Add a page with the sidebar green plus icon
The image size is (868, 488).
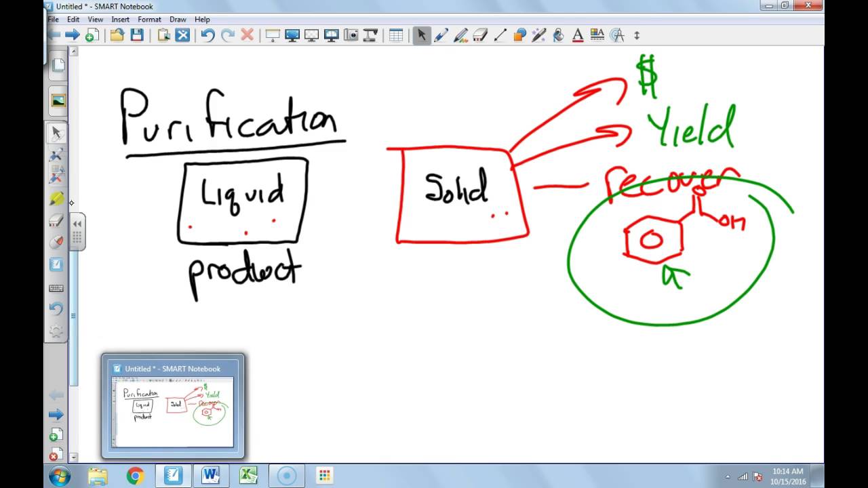56,435
